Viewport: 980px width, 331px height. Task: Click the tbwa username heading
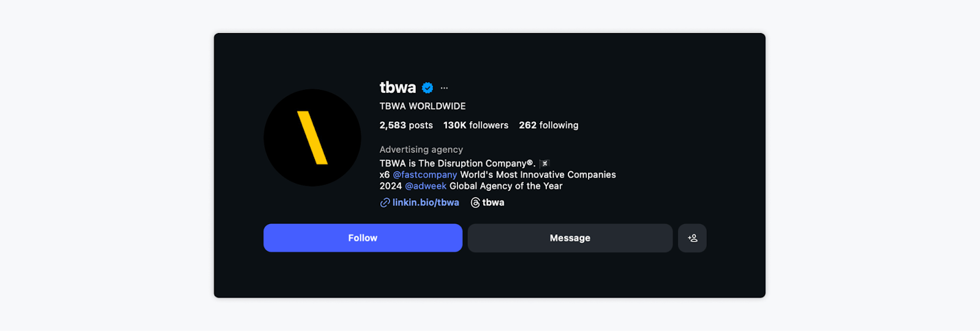(398, 87)
